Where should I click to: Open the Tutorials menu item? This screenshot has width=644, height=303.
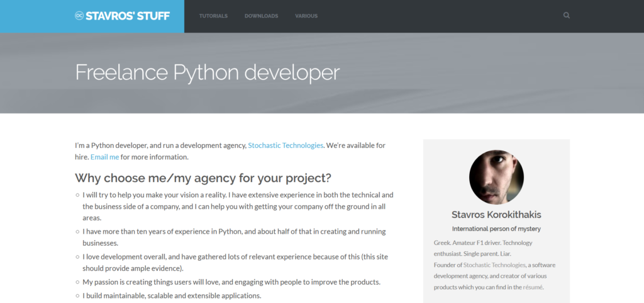213,16
